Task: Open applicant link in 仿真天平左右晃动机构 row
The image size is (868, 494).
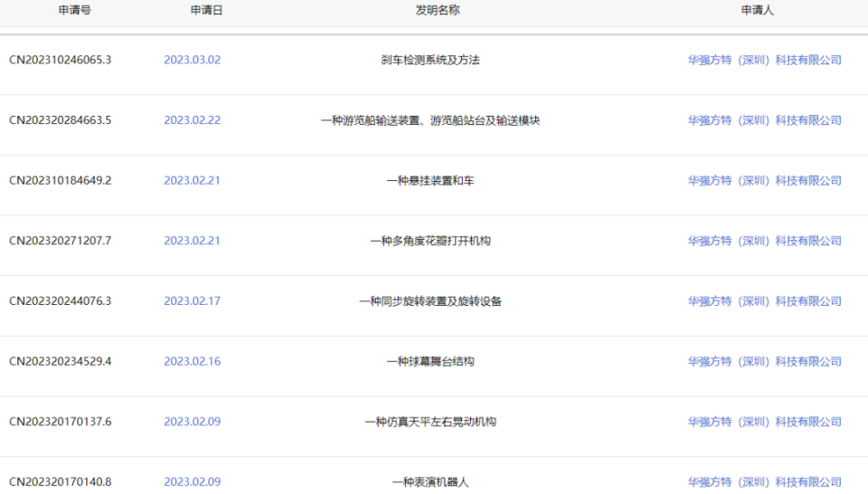Action: (x=765, y=422)
